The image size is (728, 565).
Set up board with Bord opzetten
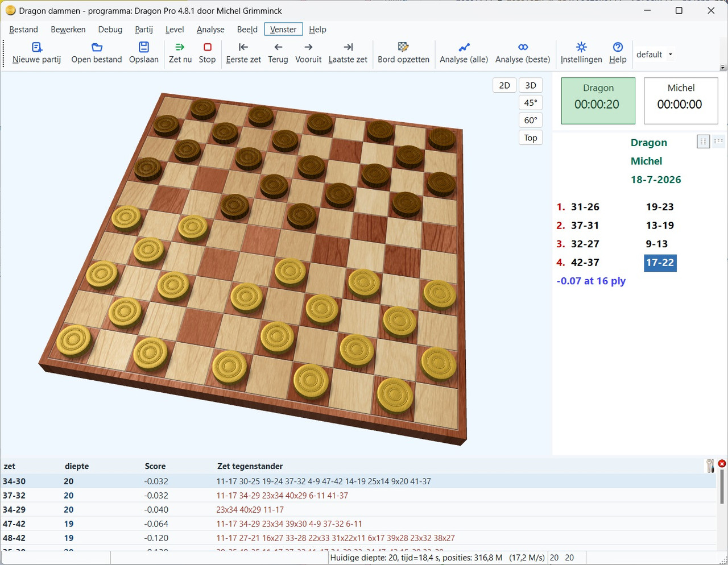click(x=403, y=53)
